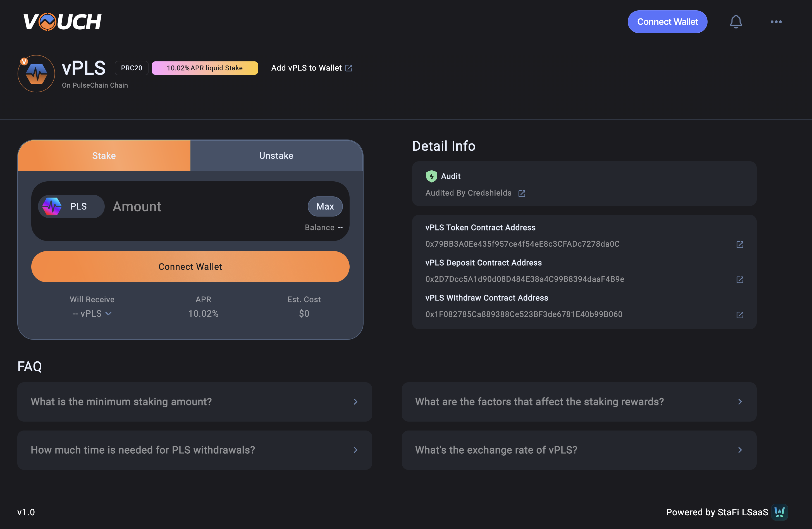Open the Will Receive vPLS dropdown chevron
This screenshot has height=529, width=812.
click(x=109, y=314)
